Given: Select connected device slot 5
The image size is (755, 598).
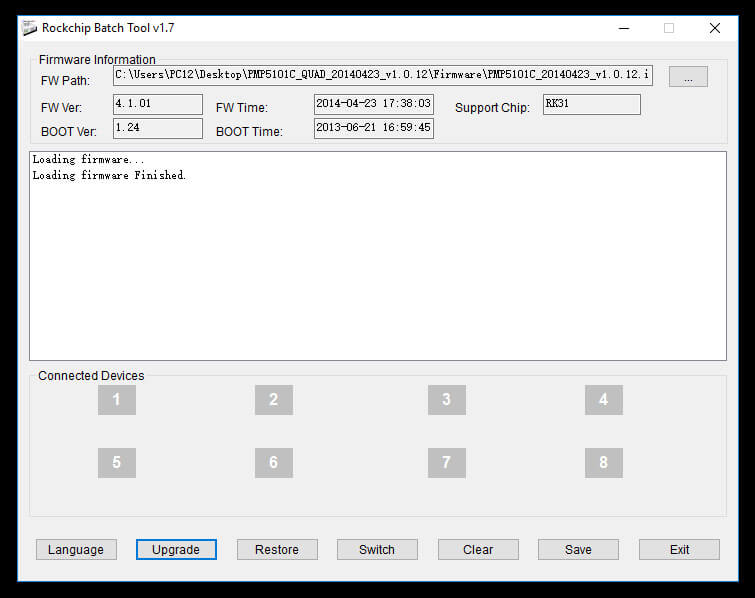Looking at the screenshot, I should (x=117, y=463).
